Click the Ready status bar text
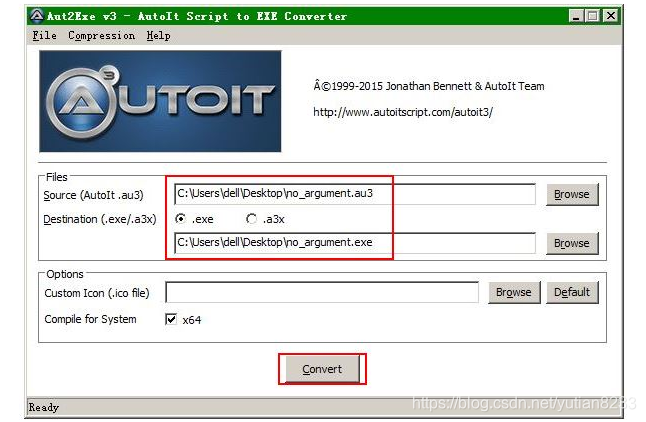This screenshot has width=646, height=422. (44, 407)
